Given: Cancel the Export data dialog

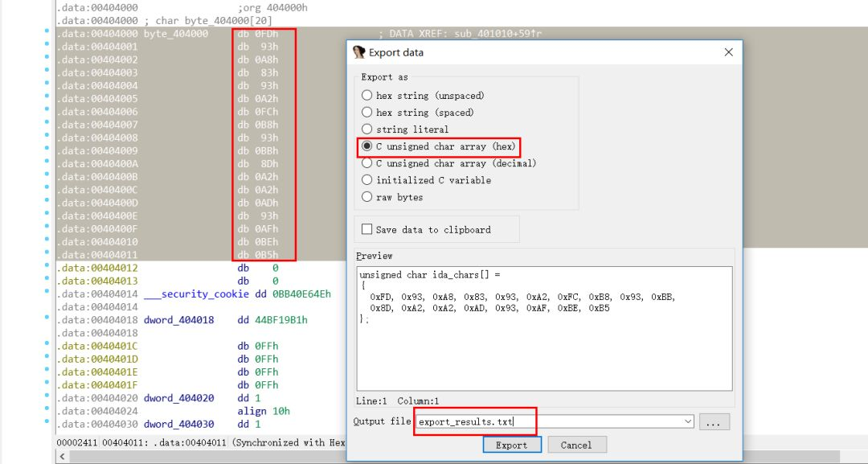Looking at the screenshot, I should coord(577,446).
